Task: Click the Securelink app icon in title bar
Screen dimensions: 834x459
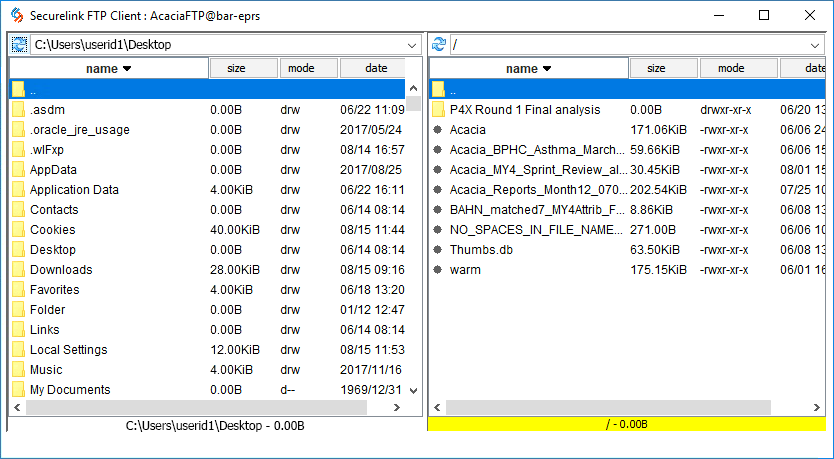Action: pos(16,15)
